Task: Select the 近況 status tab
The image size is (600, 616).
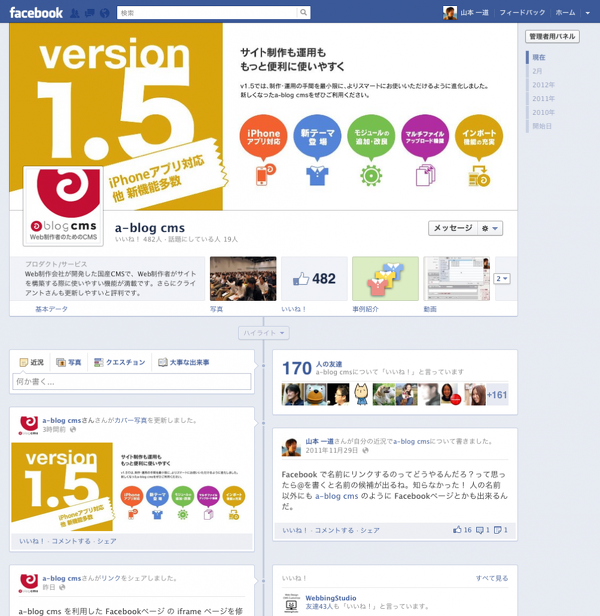Action: (32, 362)
